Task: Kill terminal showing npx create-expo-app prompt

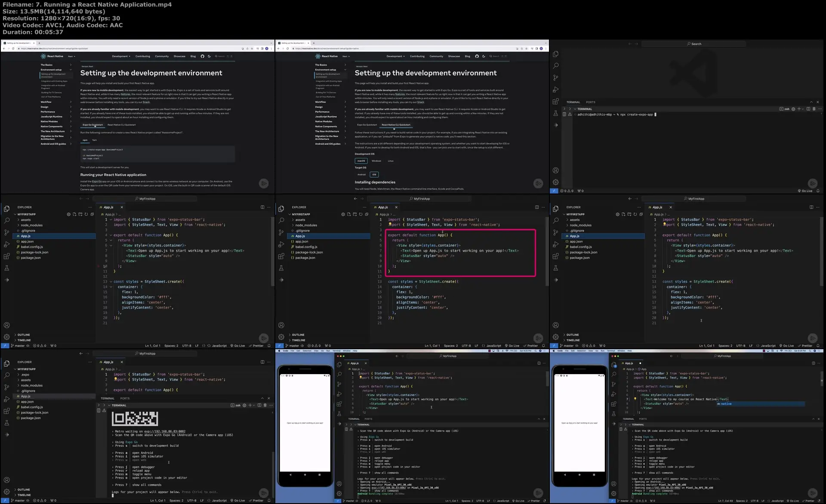Action: [x=814, y=109]
